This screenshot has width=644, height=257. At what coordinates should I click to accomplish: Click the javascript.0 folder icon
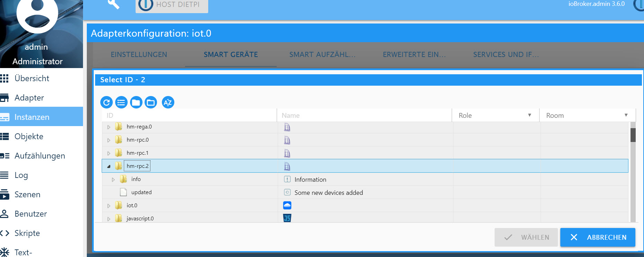[x=119, y=219]
